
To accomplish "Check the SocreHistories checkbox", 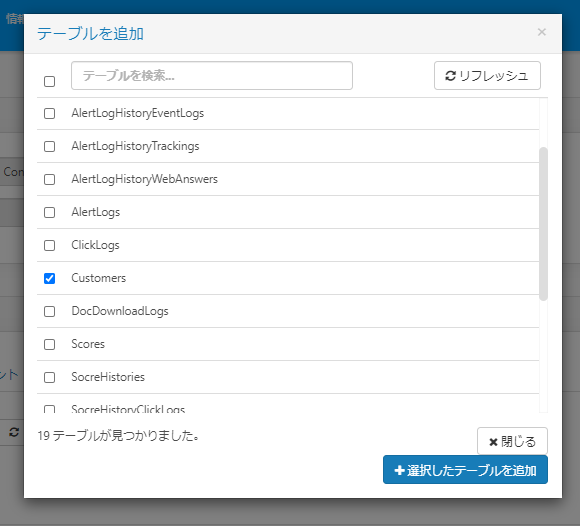I will [x=50, y=377].
